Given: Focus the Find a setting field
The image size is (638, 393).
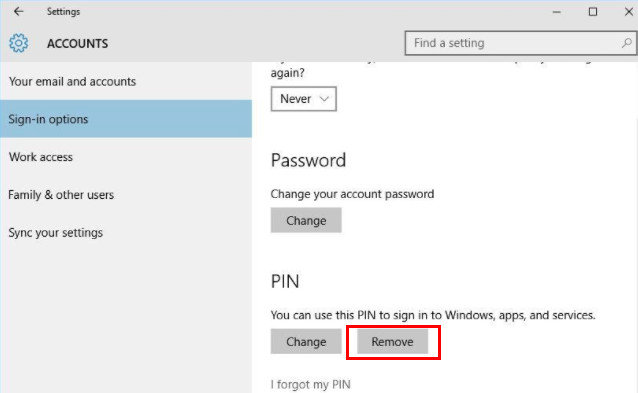Looking at the screenshot, I should [x=521, y=43].
